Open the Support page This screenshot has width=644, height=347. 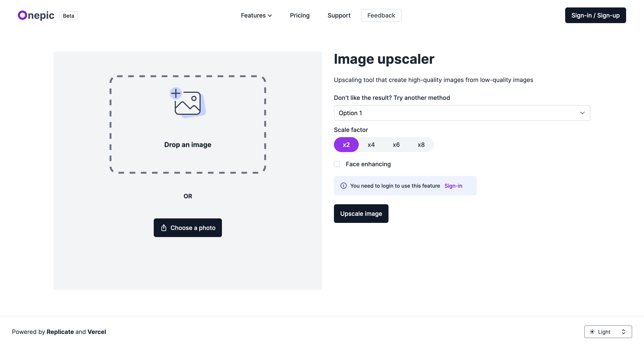pyautogui.click(x=339, y=15)
